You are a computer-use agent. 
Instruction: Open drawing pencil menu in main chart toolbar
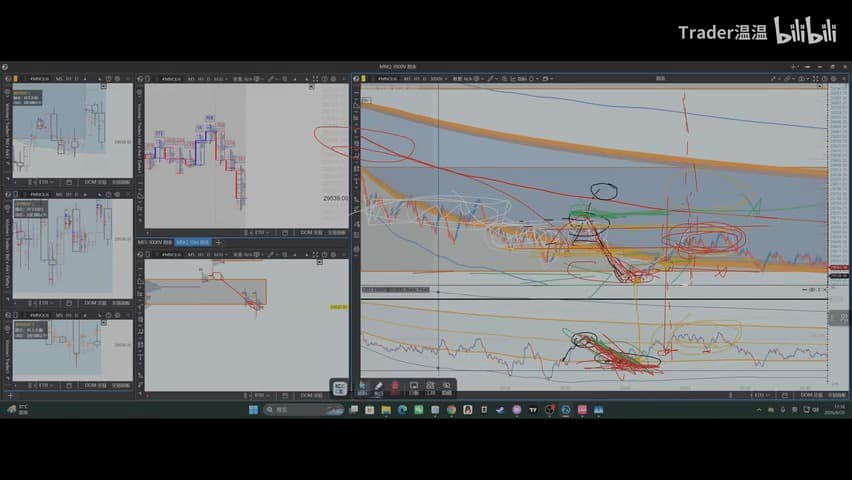(491, 79)
